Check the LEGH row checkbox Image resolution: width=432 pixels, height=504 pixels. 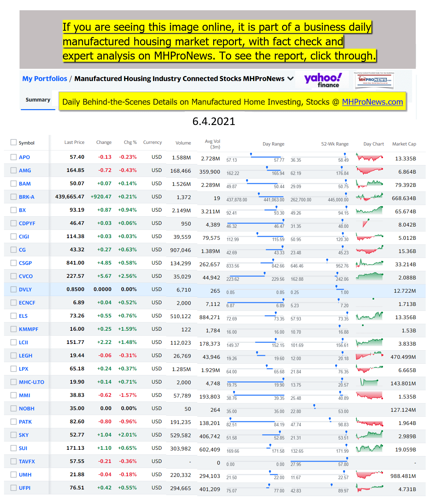[x=14, y=356]
